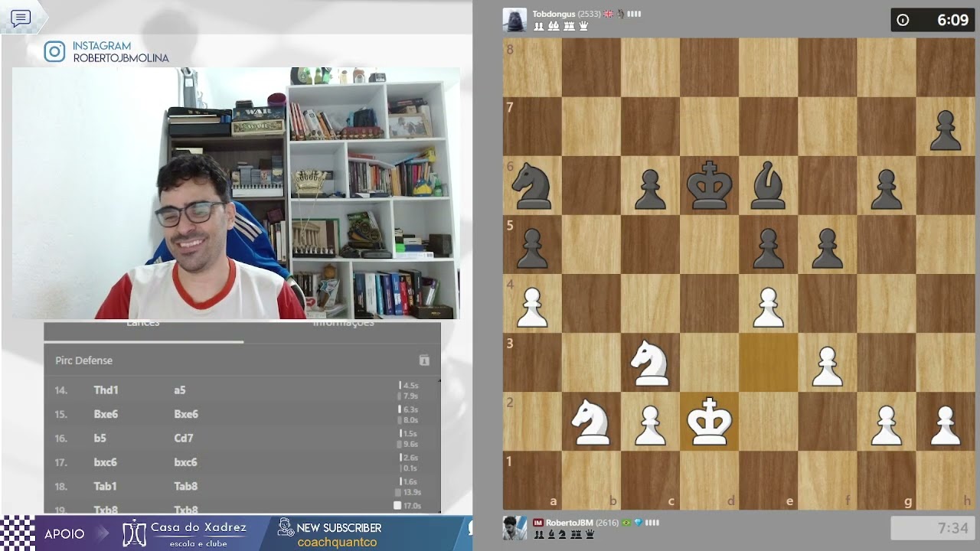Click RobertoJBM player avatar
The height and width of the screenshot is (551, 980).
click(x=514, y=528)
